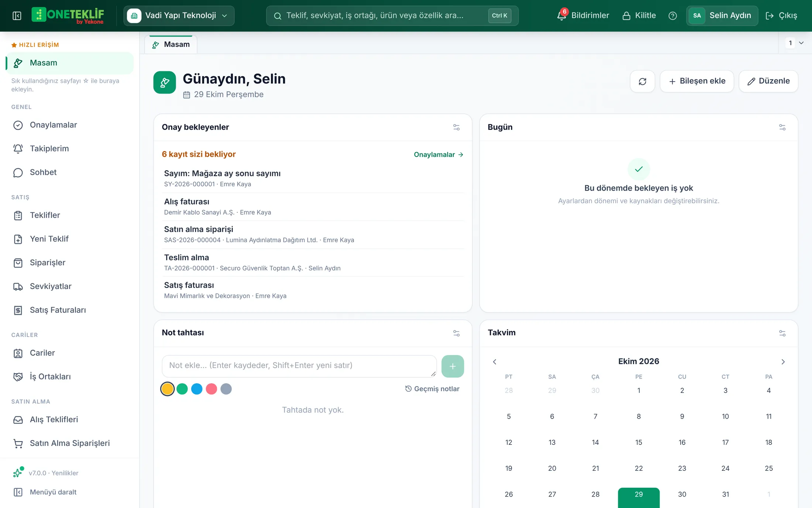
Task: Open 'Sayım: Mağaza ay sonu sayımı' record
Action: [313, 178]
